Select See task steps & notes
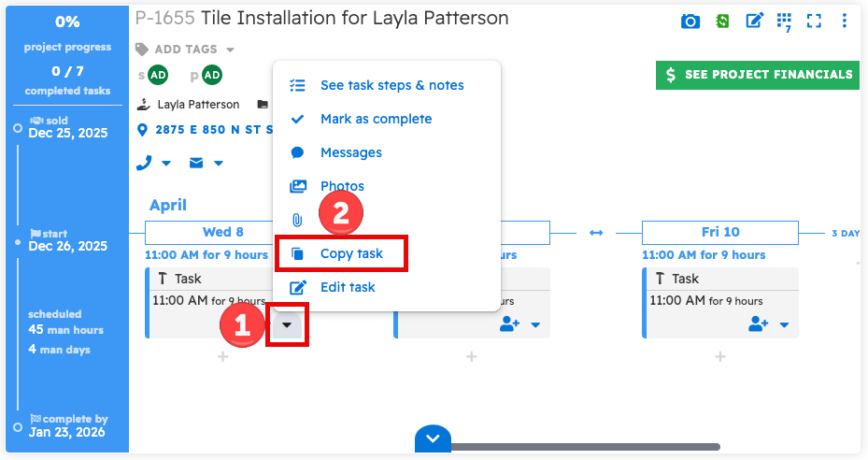The height and width of the screenshot is (460, 868). (x=391, y=85)
